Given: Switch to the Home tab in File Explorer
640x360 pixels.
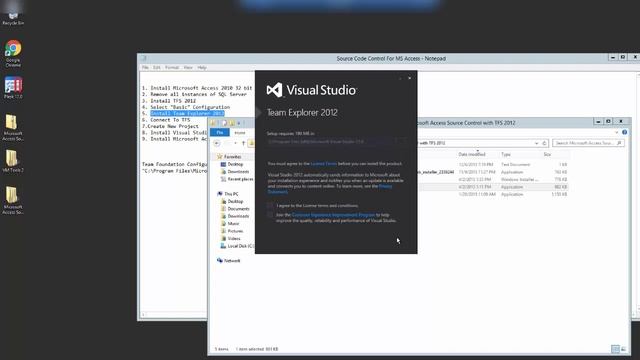Looking at the screenshot, I should click(x=240, y=132).
